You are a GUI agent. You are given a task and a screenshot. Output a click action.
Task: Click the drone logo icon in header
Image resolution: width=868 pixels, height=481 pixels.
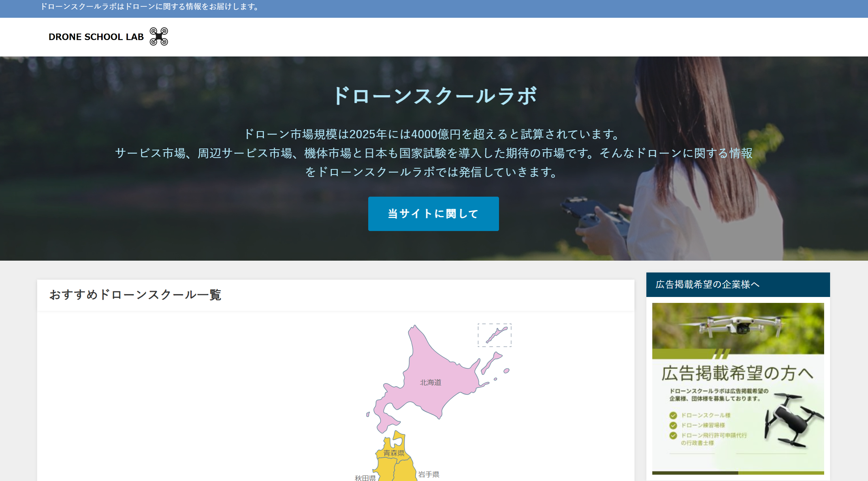pyautogui.click(x=159, y=36)
